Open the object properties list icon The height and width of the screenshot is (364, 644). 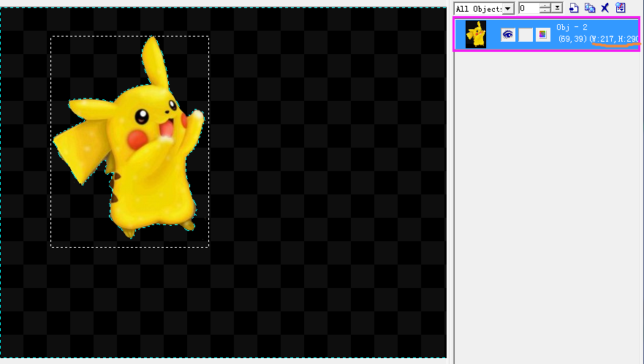click(x=621, y=7)
